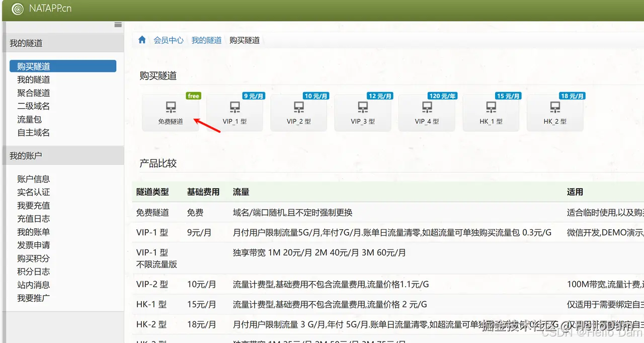Open 自主域名 sidebar item
Viewport: 644px width, 343px height.
click(x=34, y=132)
